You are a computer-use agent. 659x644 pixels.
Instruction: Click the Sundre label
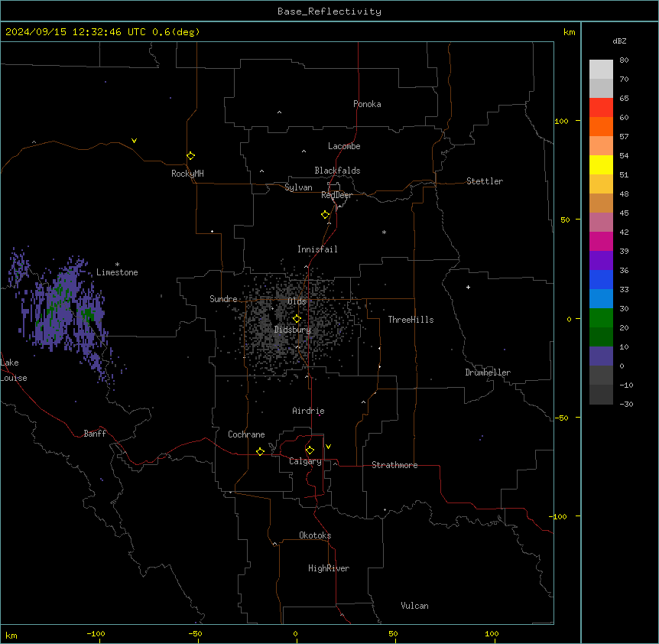coord(223,299)
